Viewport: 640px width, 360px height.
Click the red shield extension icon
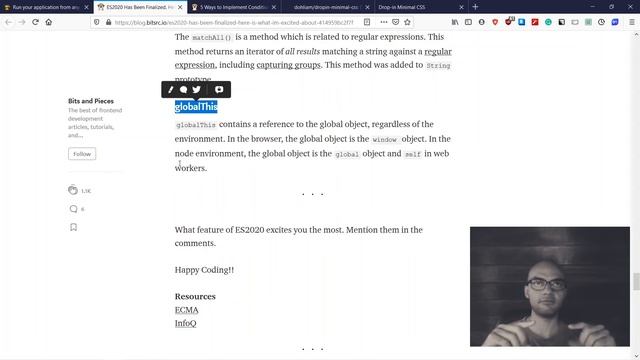[495, 22]
